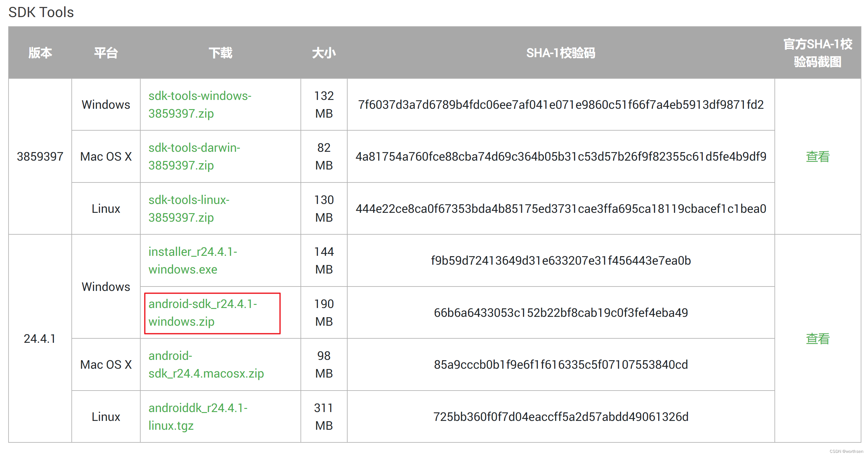868x456 pixels.
Task: Click the SHA-1校验码 column header
Action: pos(561,53)
